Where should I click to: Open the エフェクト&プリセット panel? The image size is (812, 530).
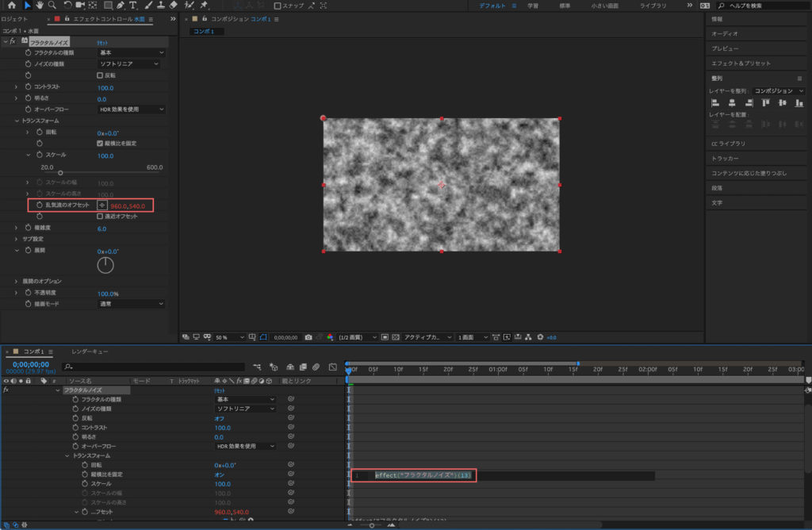[741, 63]
